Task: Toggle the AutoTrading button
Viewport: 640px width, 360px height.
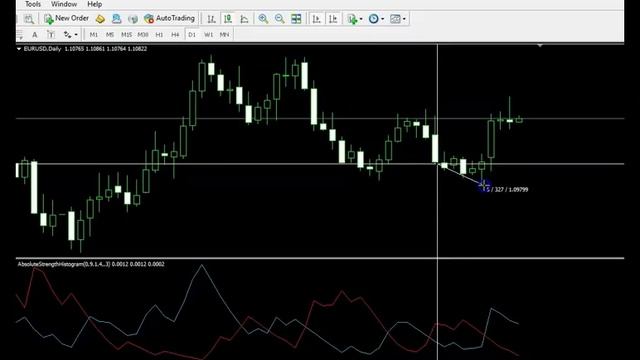Action: click(169, 18)
